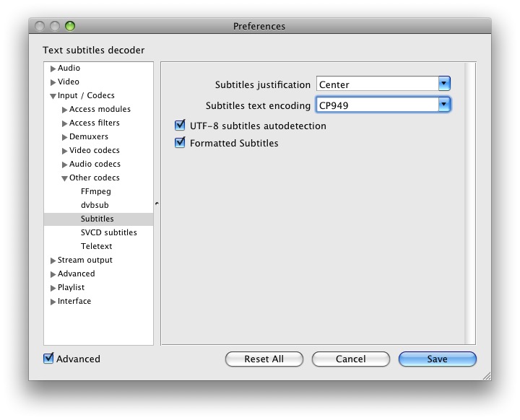Image resolution: width=520 pixels, height=420 pixels.
Task: Select Access modules label
Action: coord(100,109)
